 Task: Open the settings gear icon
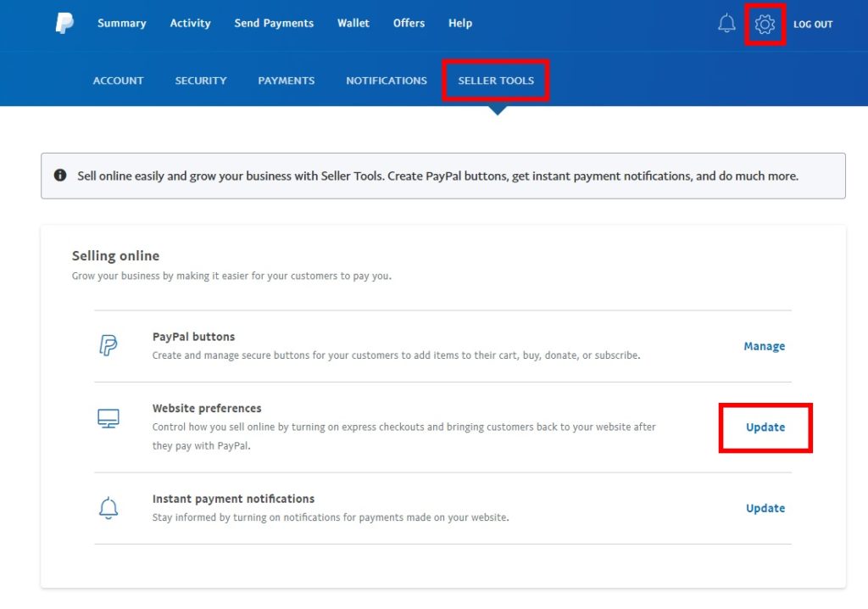click(765, 24)
